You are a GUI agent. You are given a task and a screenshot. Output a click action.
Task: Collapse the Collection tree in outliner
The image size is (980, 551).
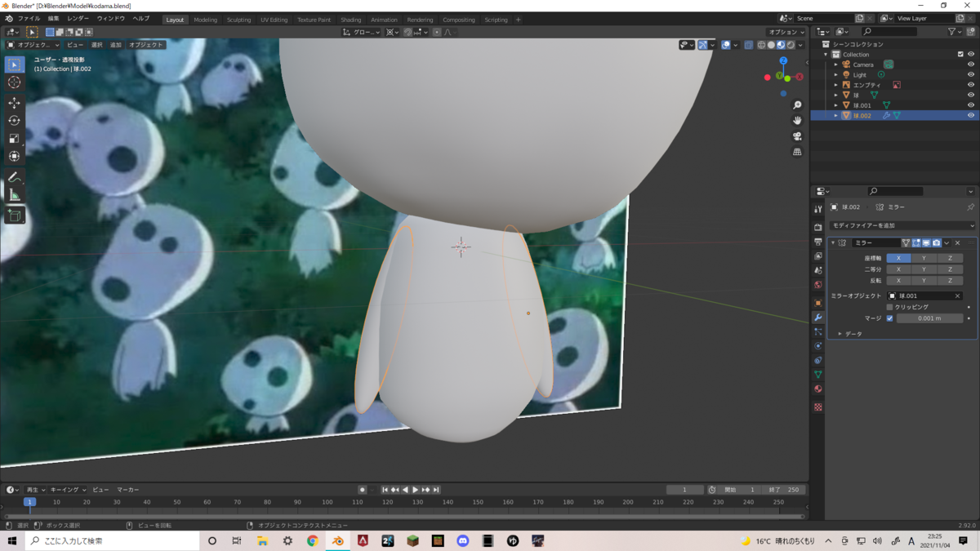coord(826,55)
